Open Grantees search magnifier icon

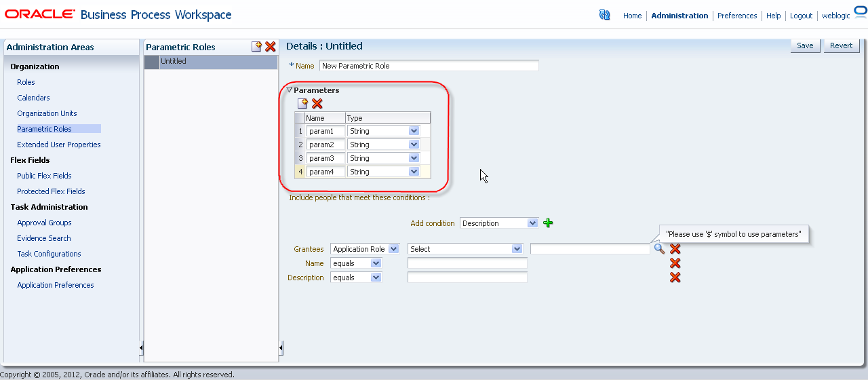[x=659, y=249]
